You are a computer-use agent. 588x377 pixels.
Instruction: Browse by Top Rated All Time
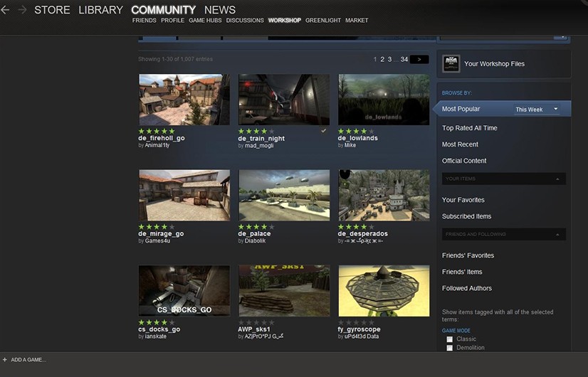click(x=470, y=128)
